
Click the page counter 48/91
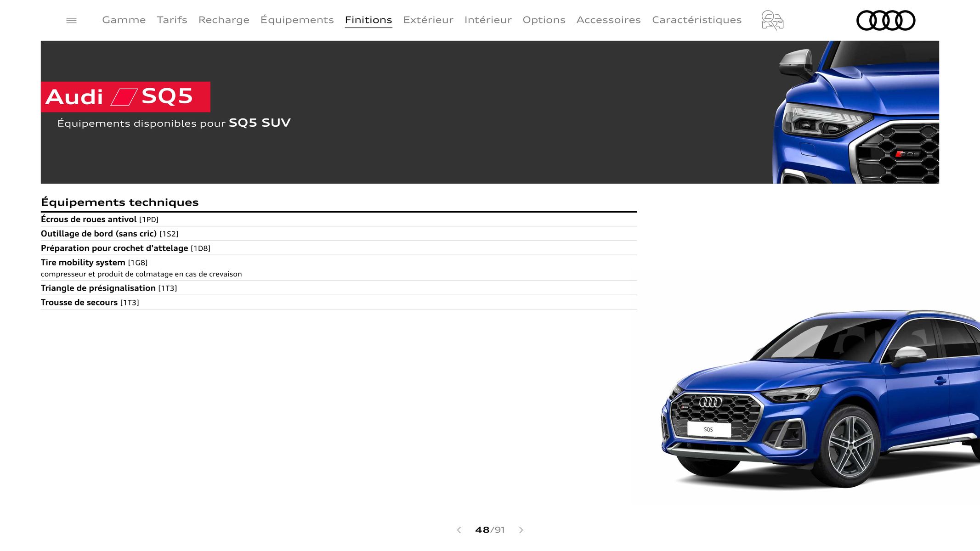490,530
